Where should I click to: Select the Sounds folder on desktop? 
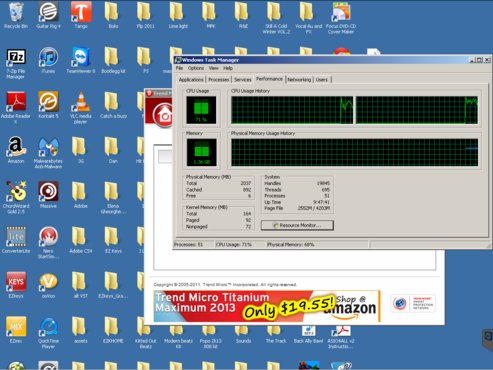coord(243,334)
